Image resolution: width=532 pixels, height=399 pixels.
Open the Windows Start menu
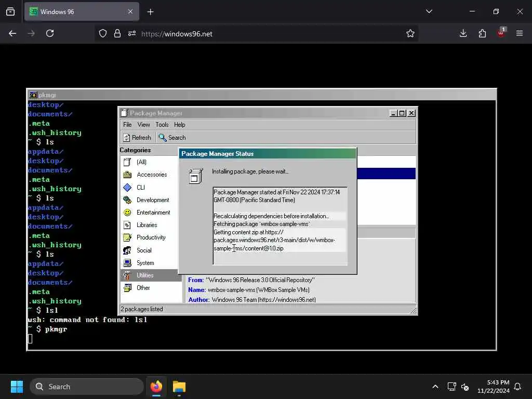pyautogui.click(x=17, y=387)
